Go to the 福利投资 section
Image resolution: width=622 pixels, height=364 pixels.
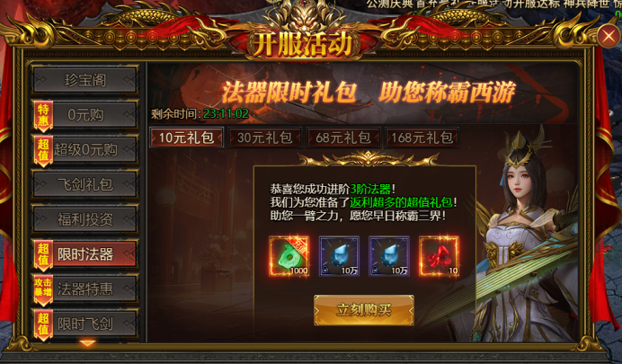pyautogui.click(x=85, y=219)
